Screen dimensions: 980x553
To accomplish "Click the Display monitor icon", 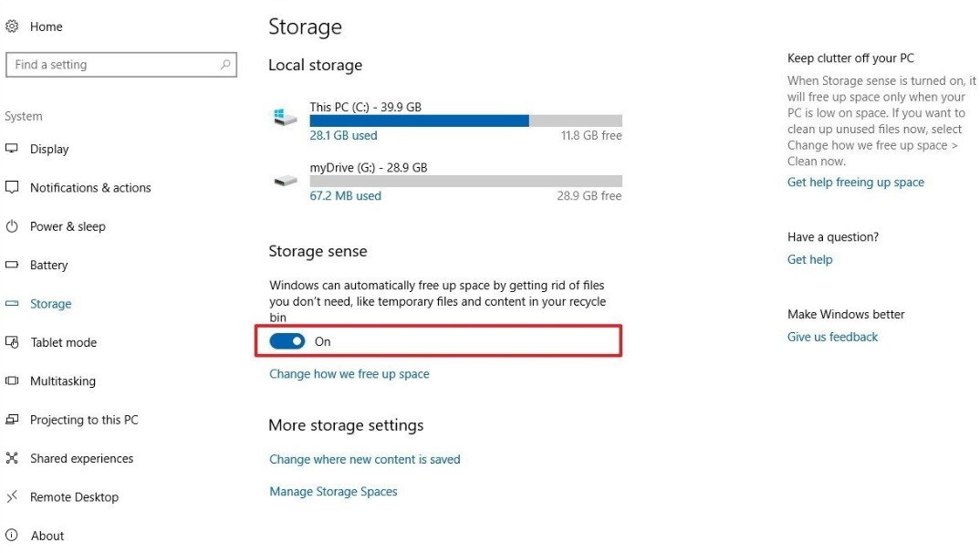I will coord(12,149).
